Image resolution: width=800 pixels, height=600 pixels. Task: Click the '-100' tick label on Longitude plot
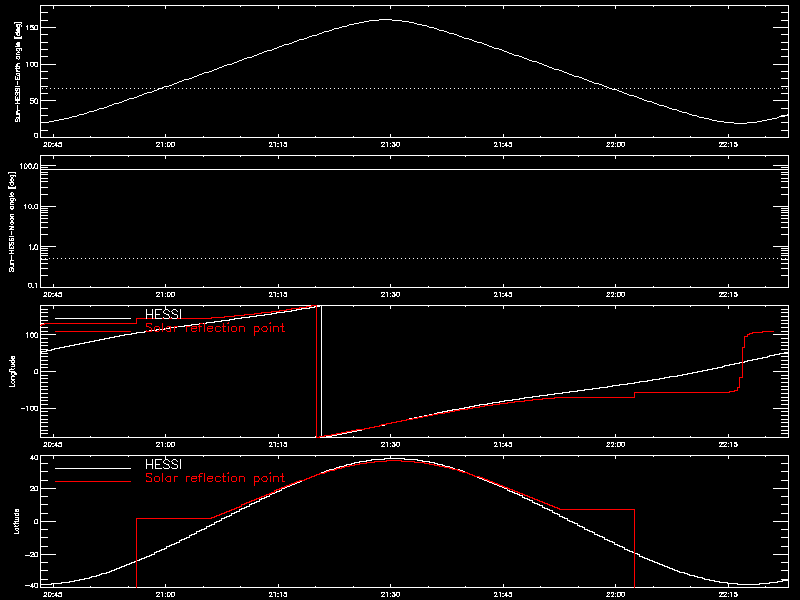30,408
